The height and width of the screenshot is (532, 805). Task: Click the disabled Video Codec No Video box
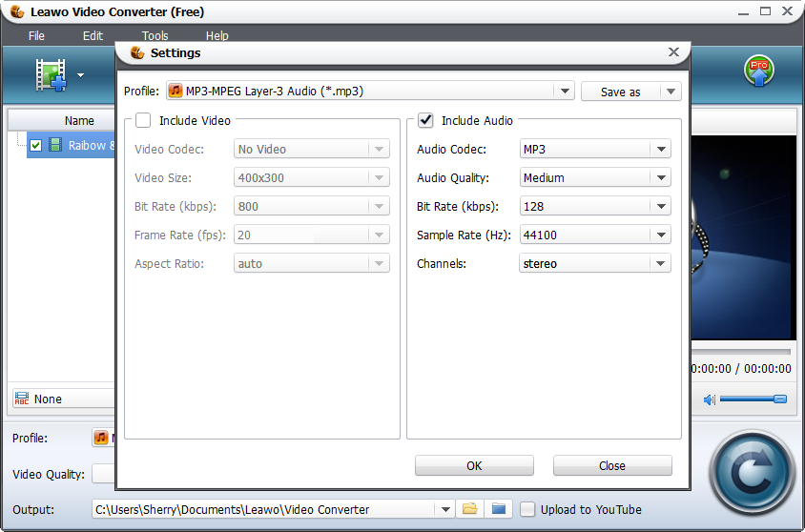tap(312, 150)
